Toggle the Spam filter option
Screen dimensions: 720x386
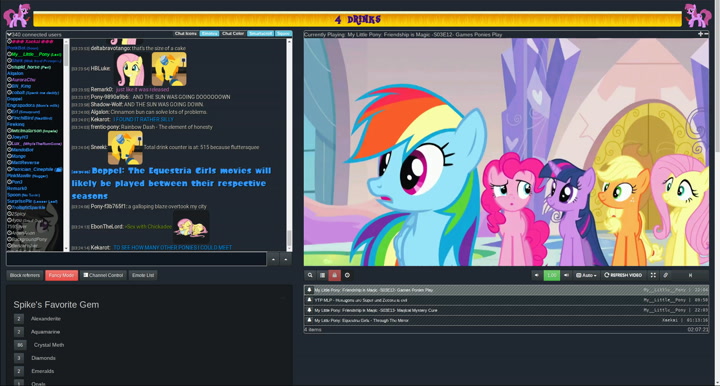coord(283,34)
